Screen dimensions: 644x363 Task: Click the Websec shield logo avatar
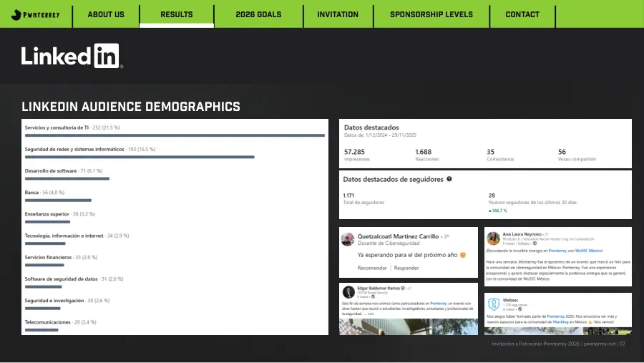(x=494, y=304)
